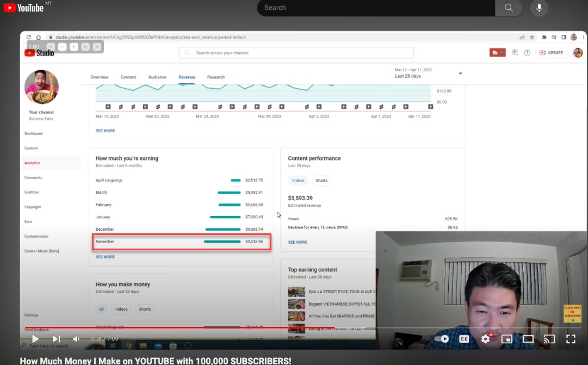The image size is (588, 365).
Task: Focus the YouTube Search field
Action: (x=376, y=8)
